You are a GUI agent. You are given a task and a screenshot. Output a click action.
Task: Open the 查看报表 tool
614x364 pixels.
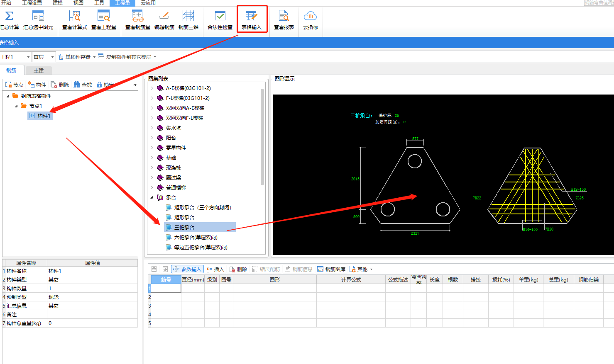click(x=284, y=20)
